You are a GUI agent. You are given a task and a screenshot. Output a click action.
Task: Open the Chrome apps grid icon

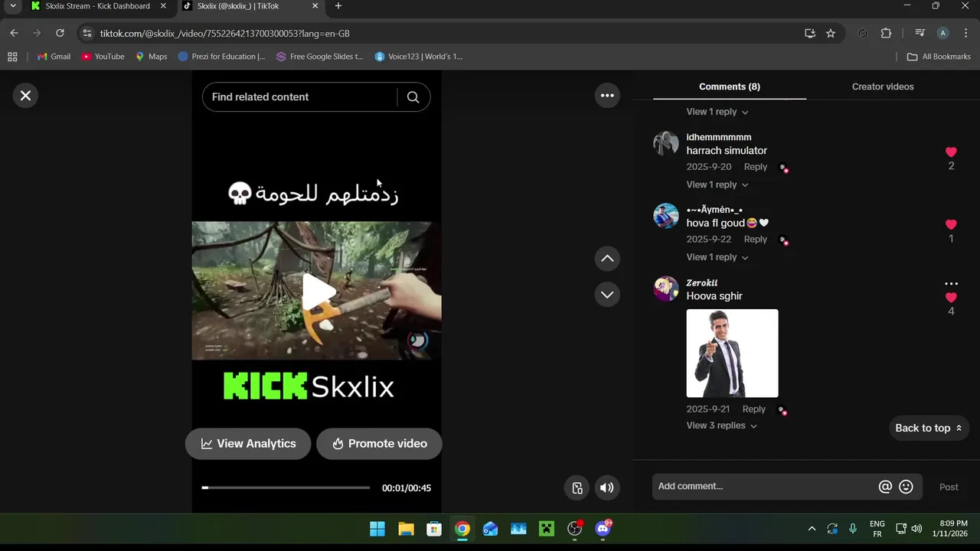(x=12, y=57)
